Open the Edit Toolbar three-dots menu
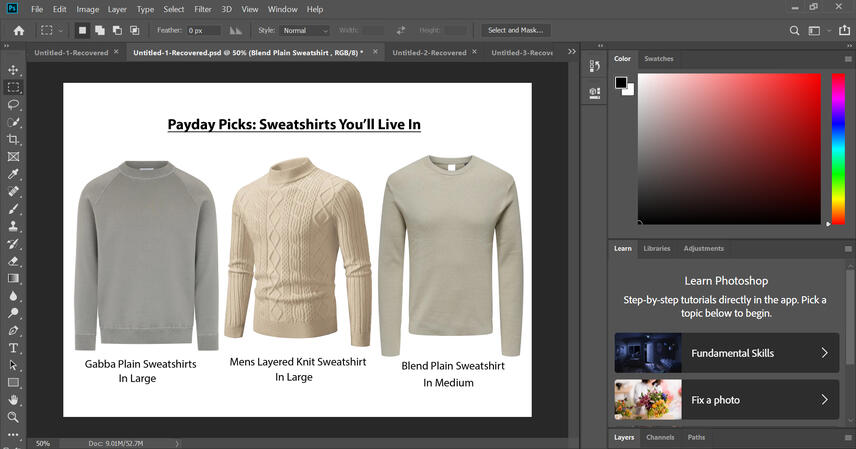Image resolution: width=856 pixels, height=449 pixels. click(13, 435)
